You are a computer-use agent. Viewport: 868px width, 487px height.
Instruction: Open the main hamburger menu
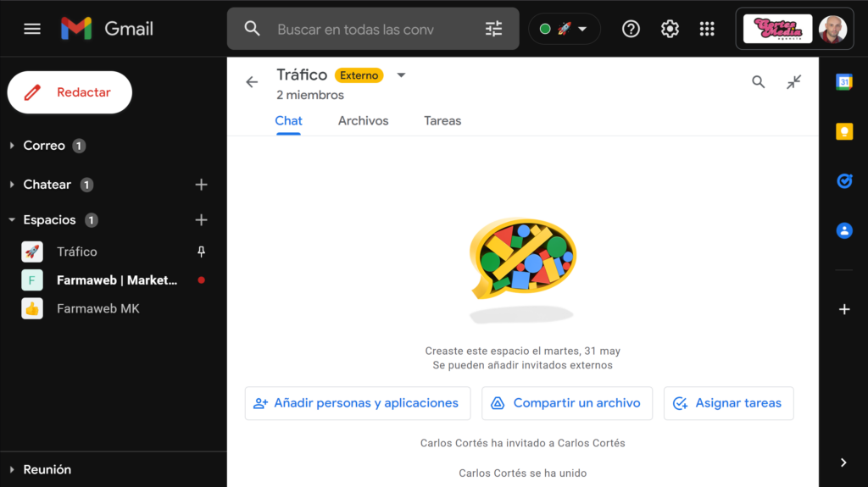32,29
